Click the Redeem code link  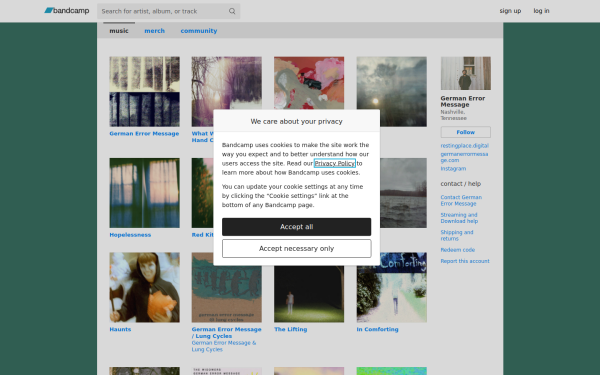(458, 250)
